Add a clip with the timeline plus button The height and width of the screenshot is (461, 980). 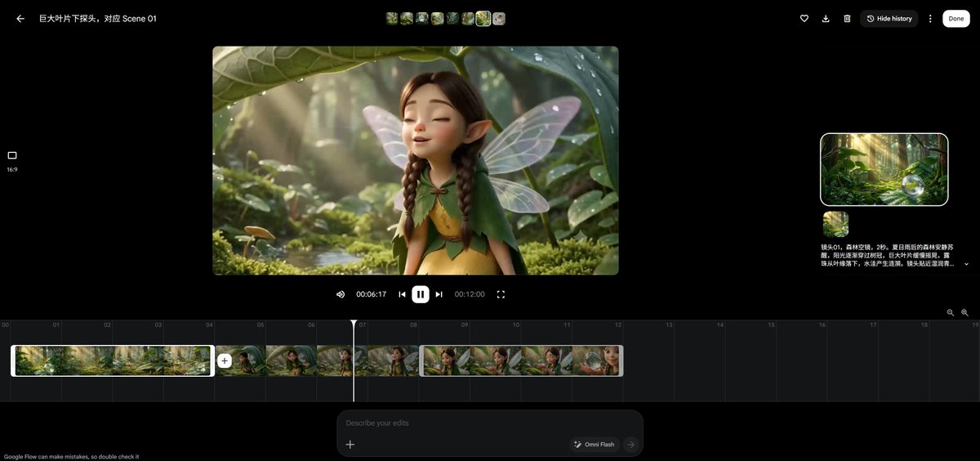[x=225, y=360]
